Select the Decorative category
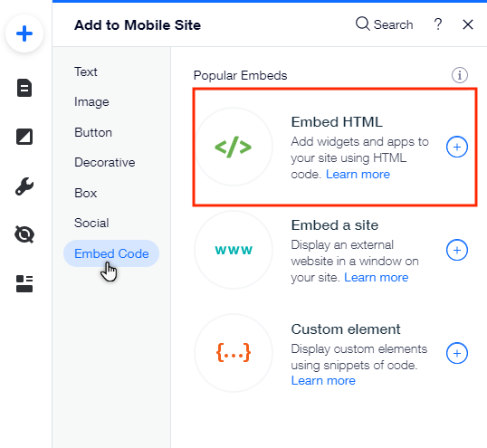 (105, 162)
